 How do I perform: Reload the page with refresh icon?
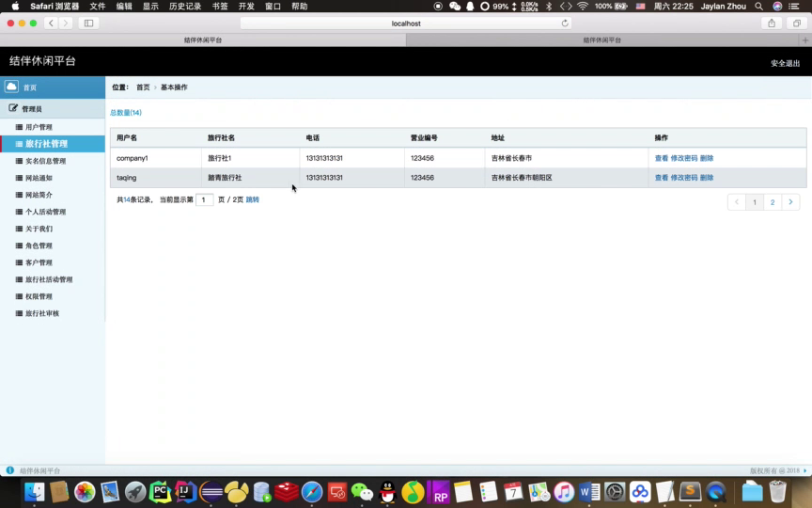point(565,23)
